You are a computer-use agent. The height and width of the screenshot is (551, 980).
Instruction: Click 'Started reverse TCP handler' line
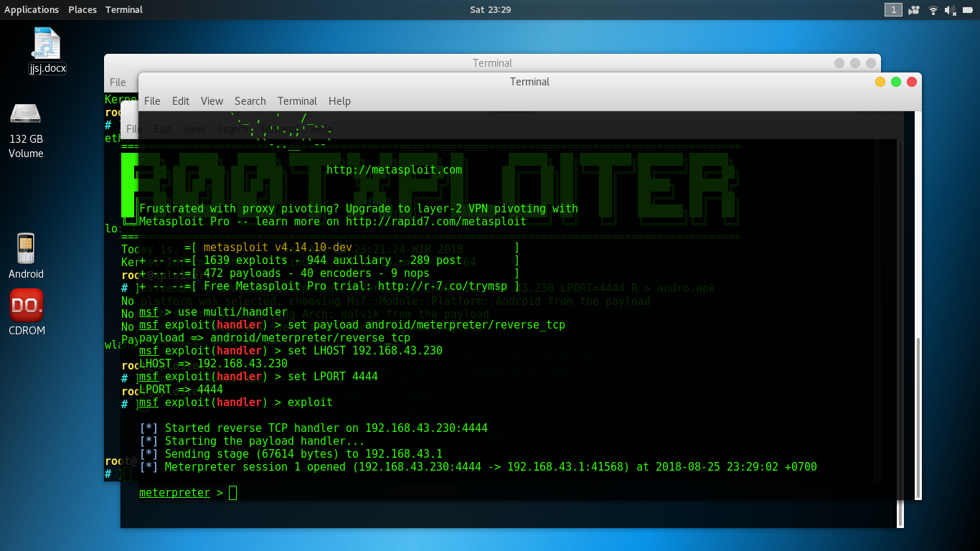[x=314, y=428]
